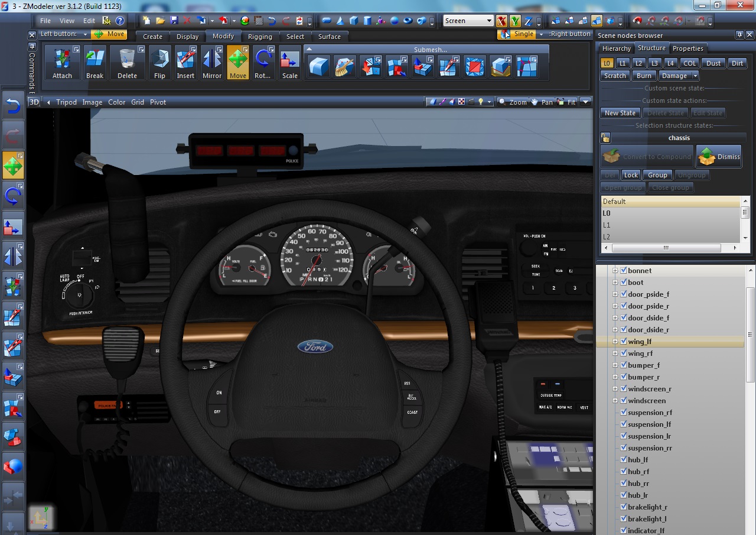
Task: Click the Insert tool icon
Action: [x=185, y=62]
